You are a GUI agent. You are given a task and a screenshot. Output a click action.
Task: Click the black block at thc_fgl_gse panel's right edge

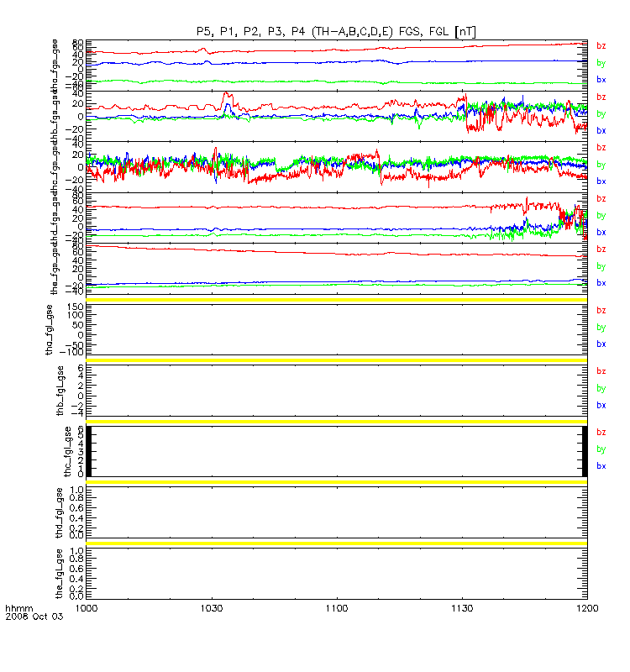click(585, 451)
